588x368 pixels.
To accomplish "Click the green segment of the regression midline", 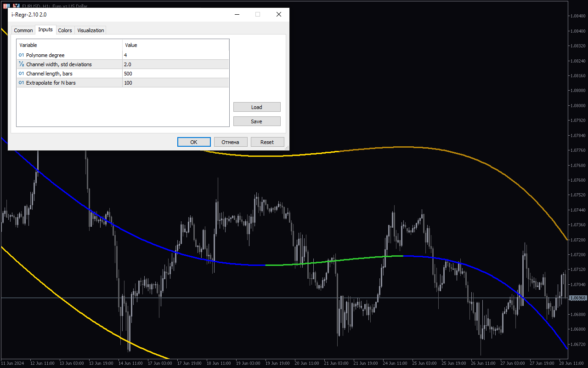I will [335, 260].
